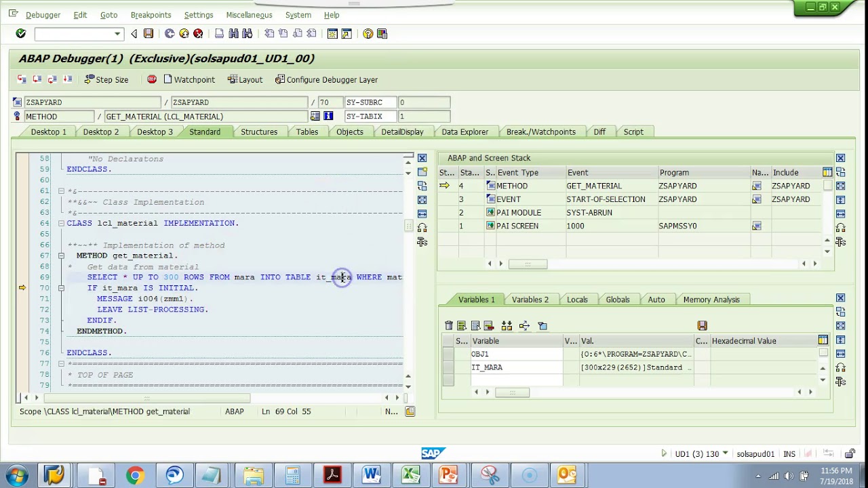Image resolution: width=868 pixels, height=488 pixels.
Task: Switch to the Structures tab
Action: tap(259, 131)
